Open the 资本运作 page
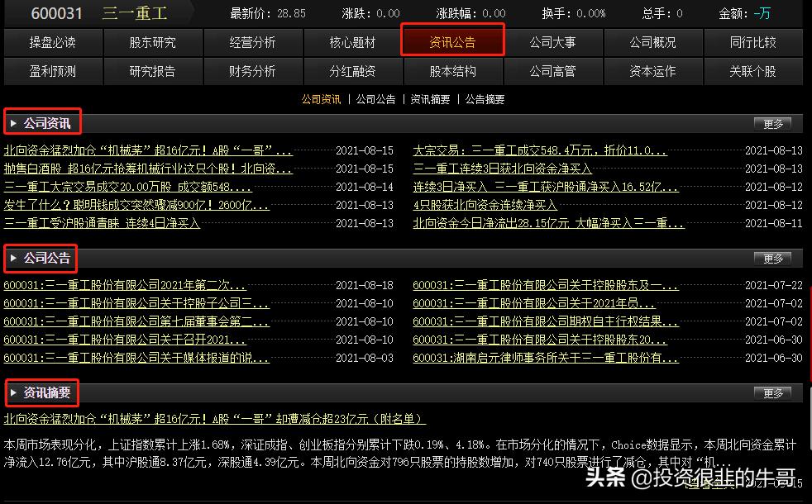The image size is (812, 504). [x=654, y=72]
